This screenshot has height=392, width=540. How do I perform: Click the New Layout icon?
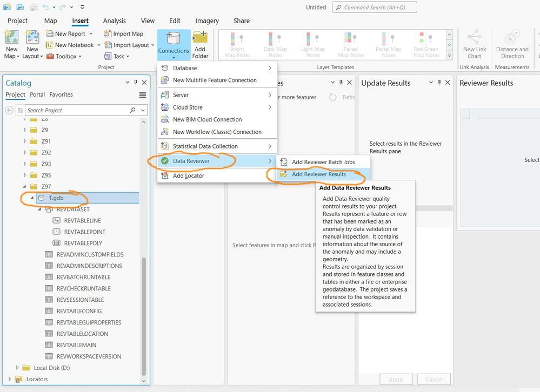(x=32, y=37)
